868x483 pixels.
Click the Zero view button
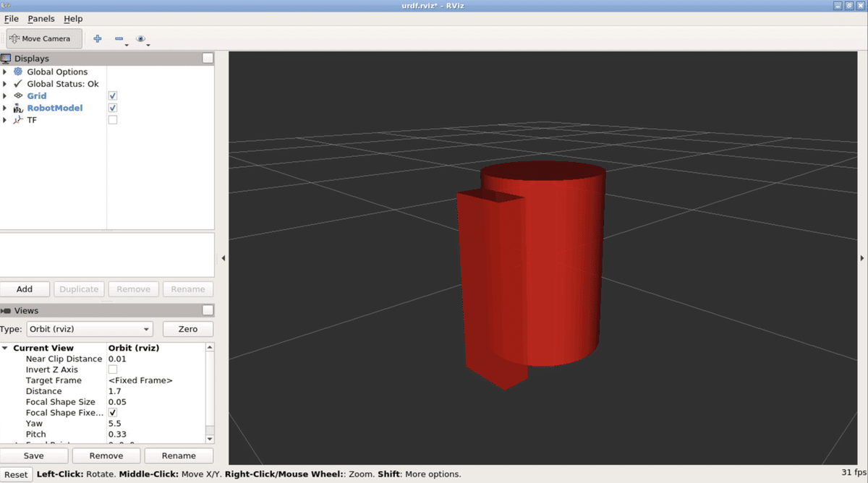pos(188,329)
